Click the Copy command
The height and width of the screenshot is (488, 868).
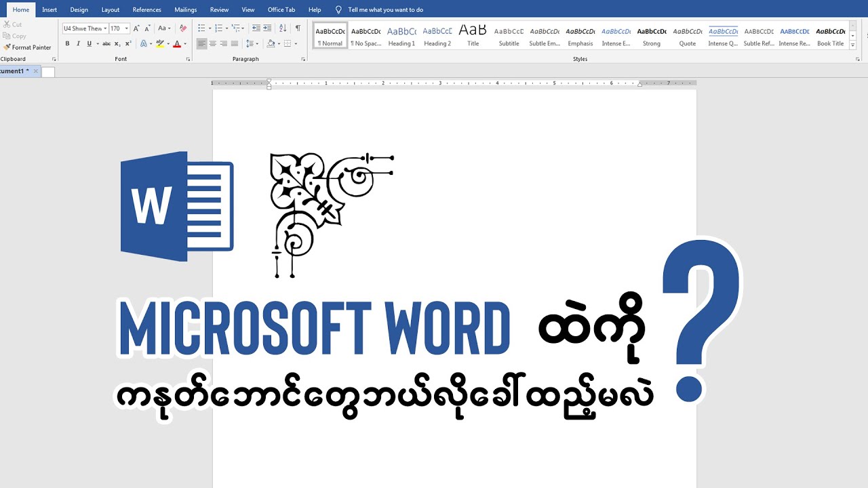pos(14,36)
